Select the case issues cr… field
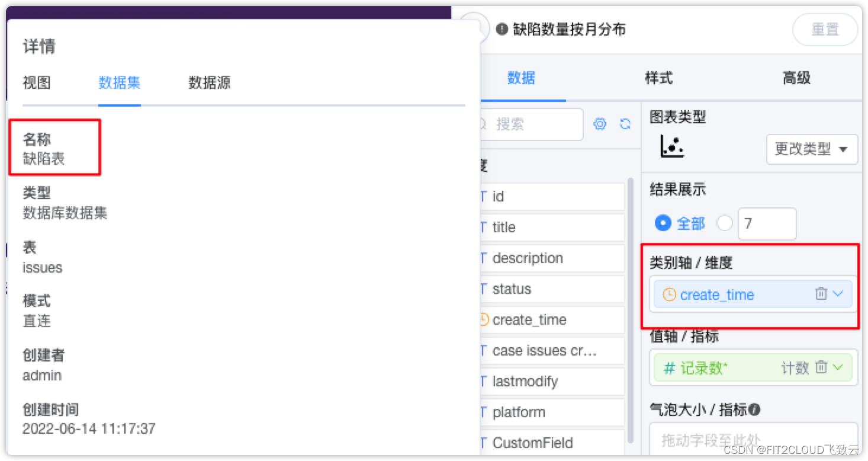The height and width of the screenshot is (461, 868). pyautogui.click(x=552, y=351)
